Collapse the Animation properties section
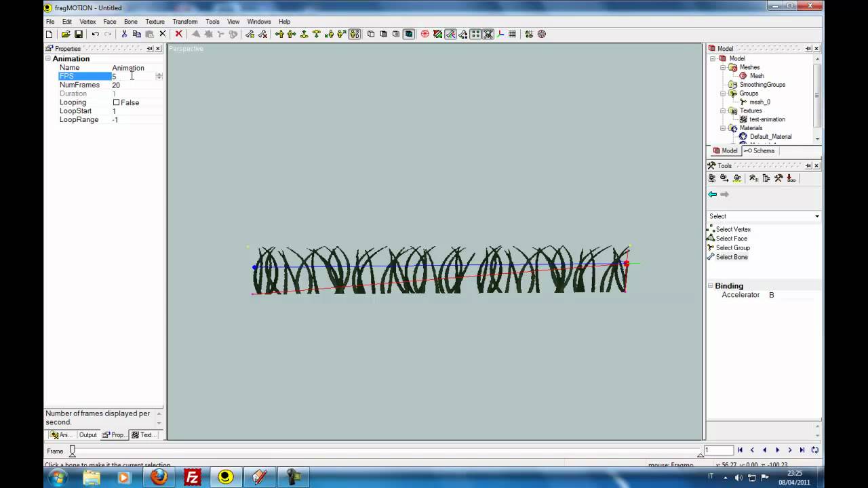868x488 pixels. [x=48, y=59]
